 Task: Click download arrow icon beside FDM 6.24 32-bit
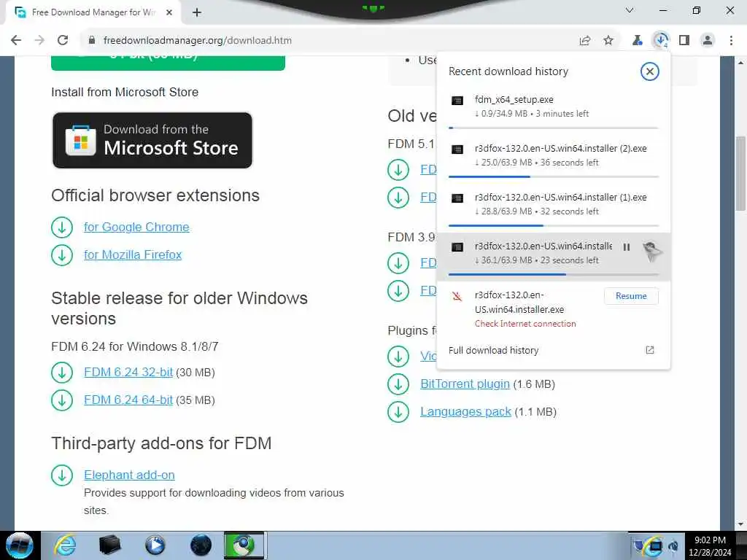tap(62, 373)
